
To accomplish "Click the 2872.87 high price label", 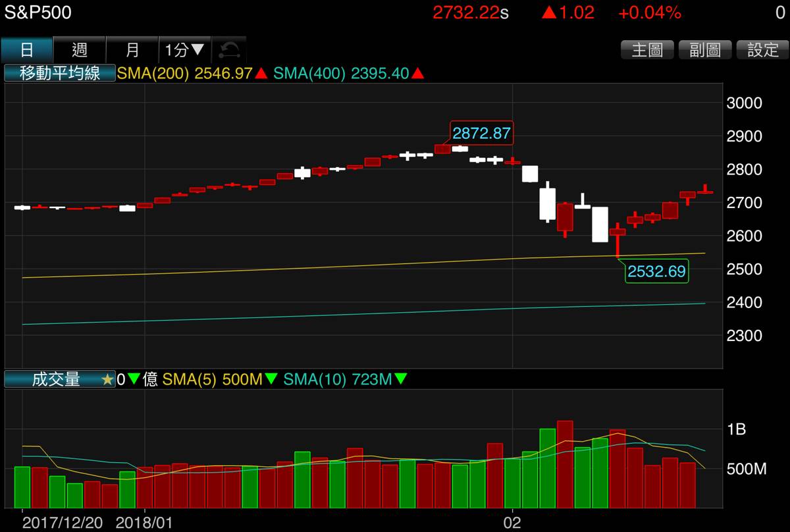I will point(481,133).
